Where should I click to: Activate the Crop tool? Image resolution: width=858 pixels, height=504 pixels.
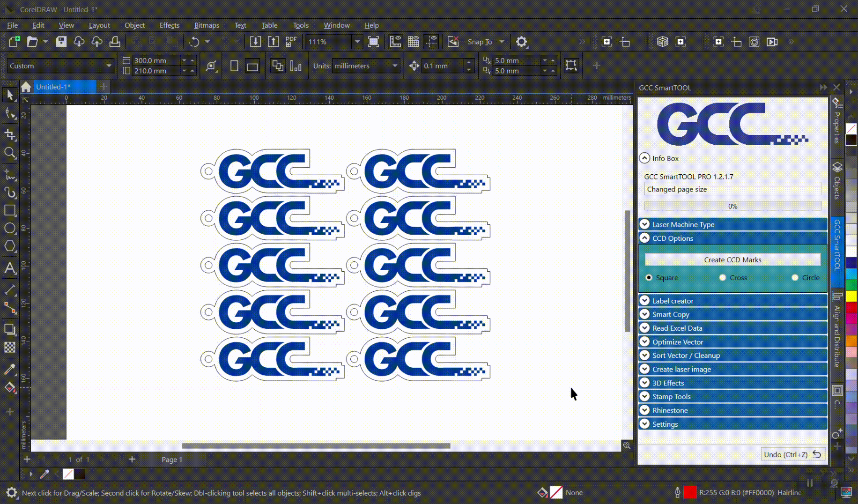pyautogui.click(x=10, y=135)
